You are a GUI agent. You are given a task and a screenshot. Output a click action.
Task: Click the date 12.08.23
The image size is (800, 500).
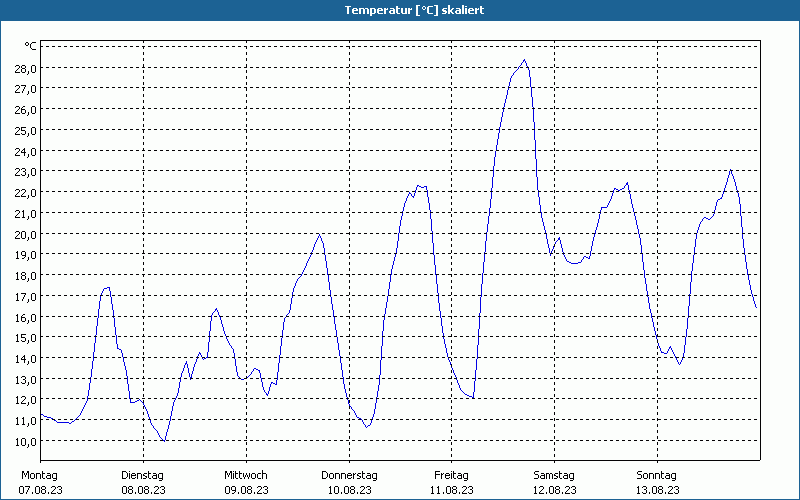(x=555, y=490)
